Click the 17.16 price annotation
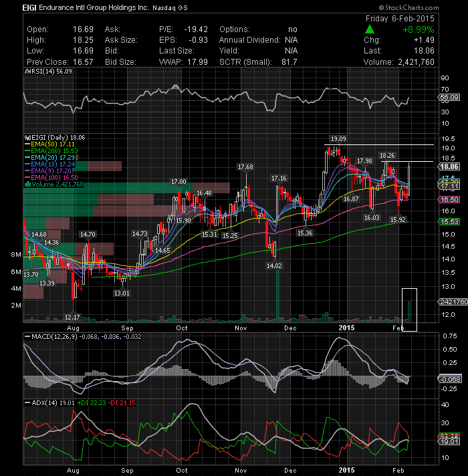 pos(279,178)
